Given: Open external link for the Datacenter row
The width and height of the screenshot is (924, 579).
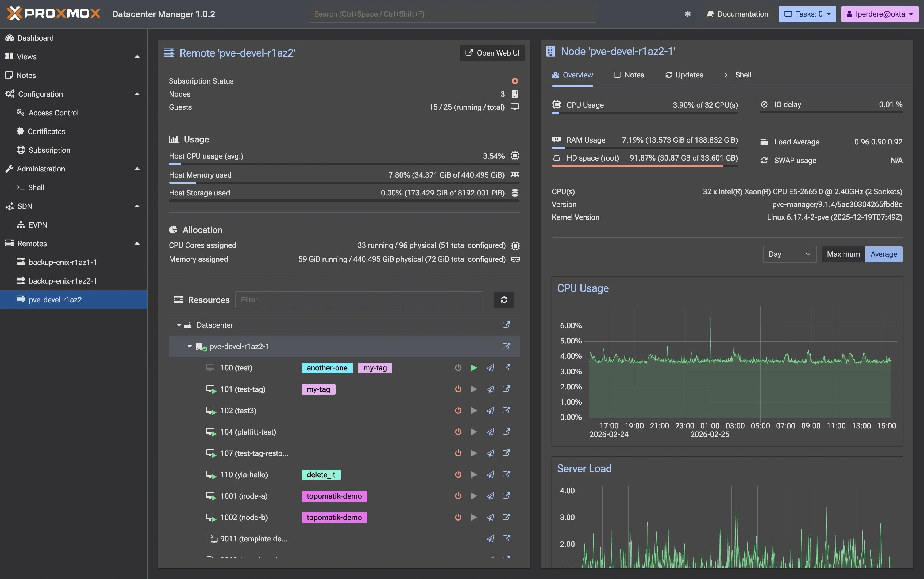Looking at the screenshot, I should click(x=506, y=324).
